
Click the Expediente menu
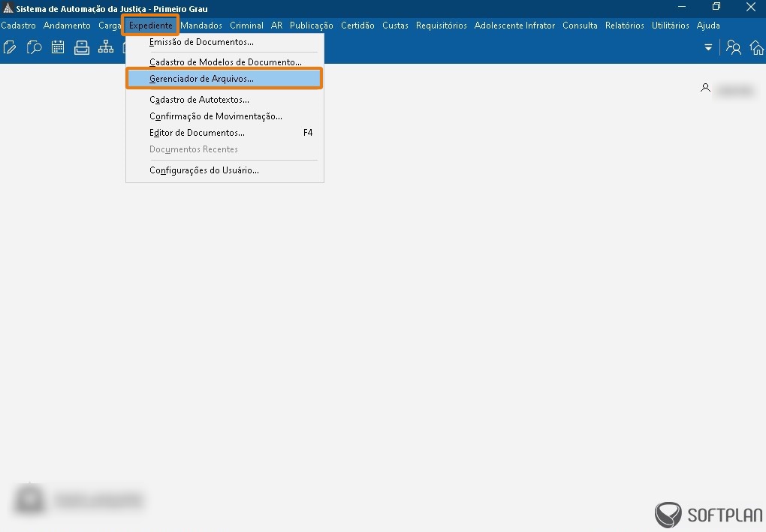tap(150, 26)
